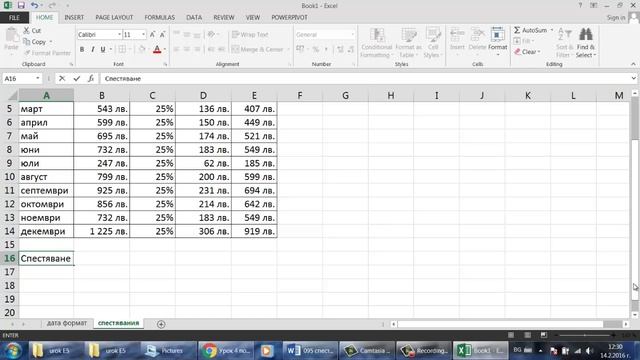Add a new sheet with the plus button
The image size is (640, 360).
point(161,324)
